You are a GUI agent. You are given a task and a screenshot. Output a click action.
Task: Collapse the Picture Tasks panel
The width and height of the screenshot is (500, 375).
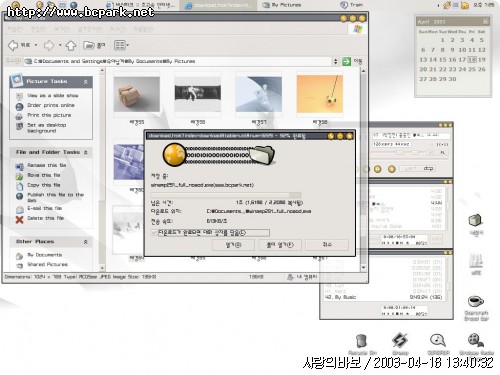click(86, 82)
